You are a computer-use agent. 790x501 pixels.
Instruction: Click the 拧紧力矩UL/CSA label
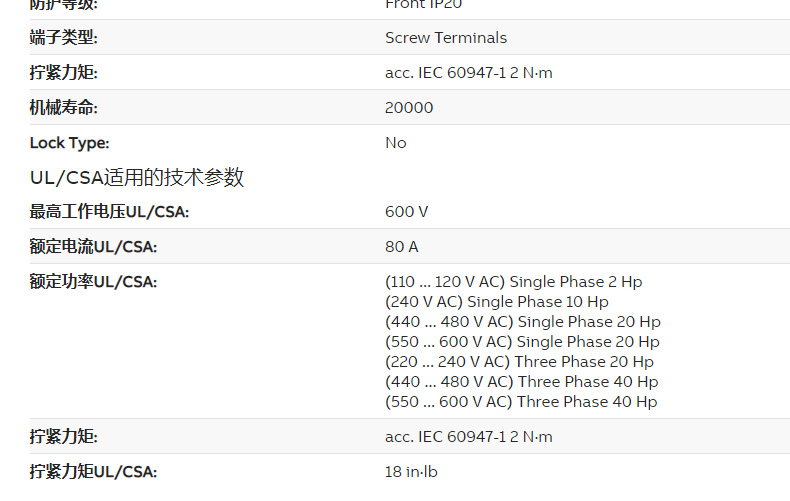pos(93,472)
